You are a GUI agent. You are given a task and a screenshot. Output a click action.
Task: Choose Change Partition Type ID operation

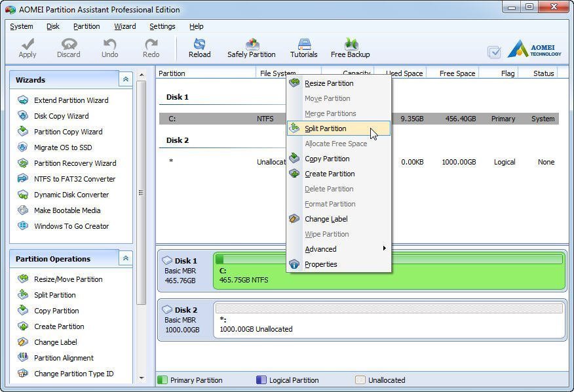point(73,374)
